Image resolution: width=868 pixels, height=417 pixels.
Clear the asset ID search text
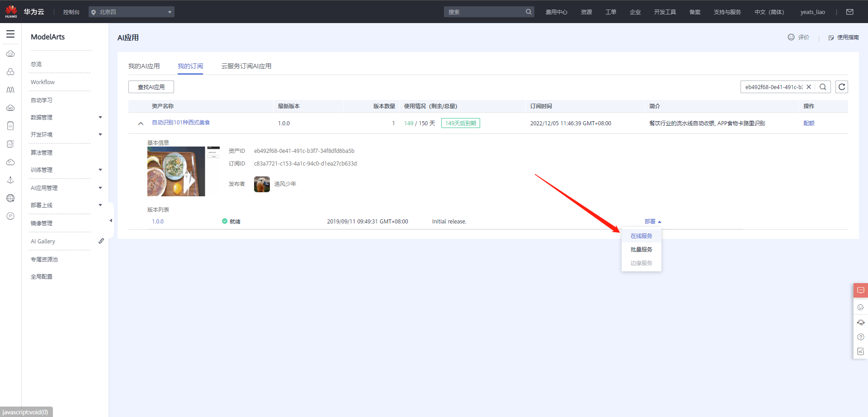pos(809,87)
